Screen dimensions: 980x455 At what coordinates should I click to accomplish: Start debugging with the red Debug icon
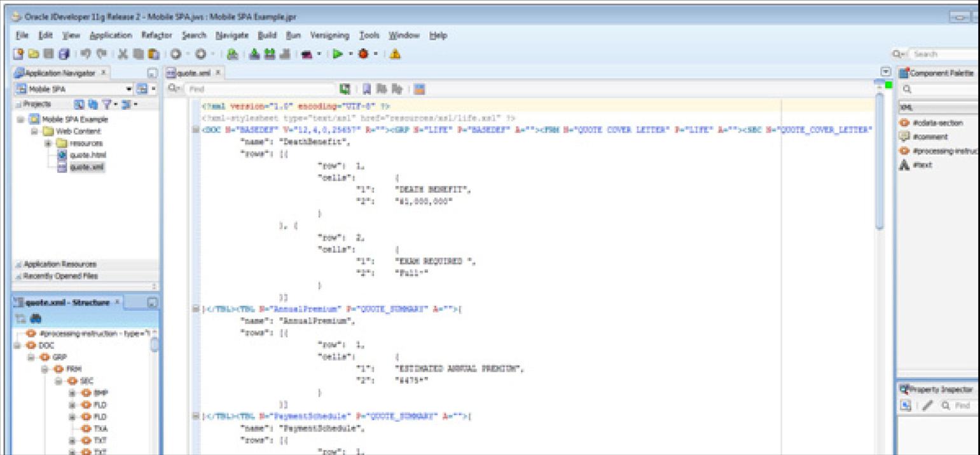click(x=364, y=53)
